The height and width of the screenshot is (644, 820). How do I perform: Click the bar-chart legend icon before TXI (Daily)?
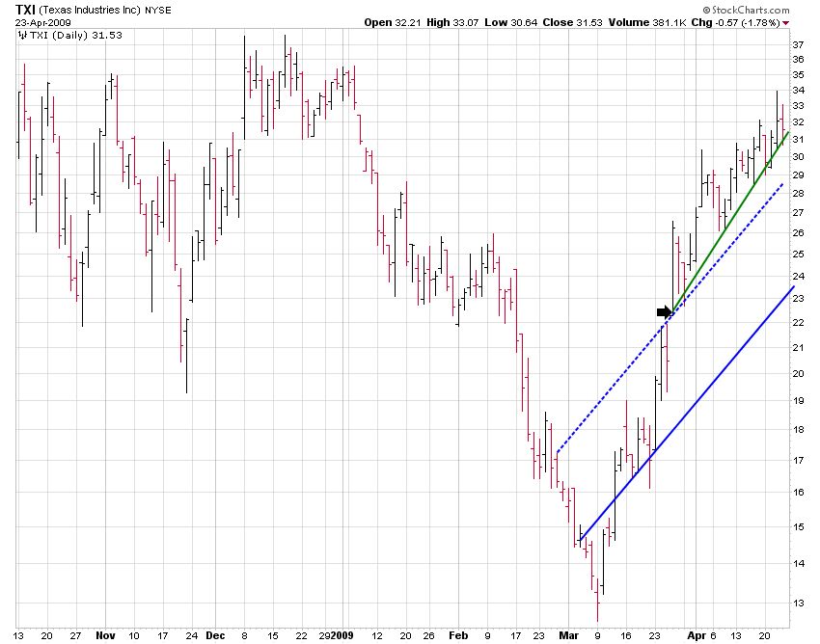coord(22,35)
